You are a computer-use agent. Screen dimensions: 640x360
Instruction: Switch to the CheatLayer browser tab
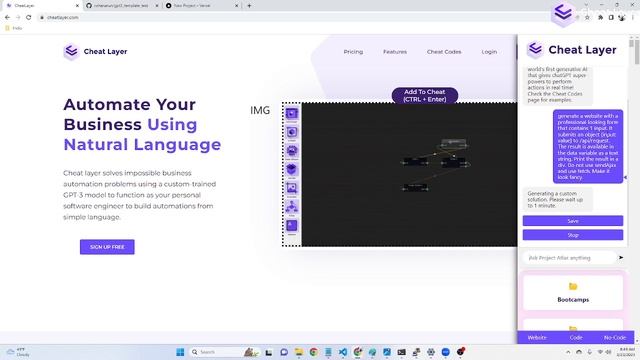point(42,6)
